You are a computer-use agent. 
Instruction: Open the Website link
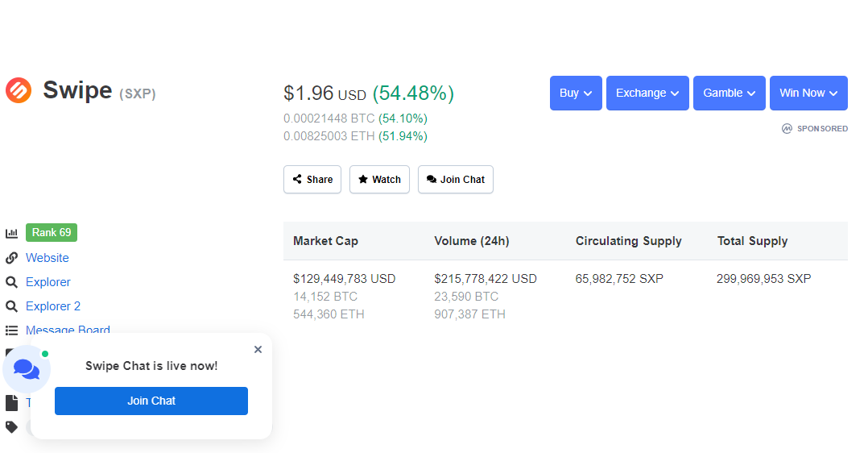pyautogui.click(x=47, y=258)
